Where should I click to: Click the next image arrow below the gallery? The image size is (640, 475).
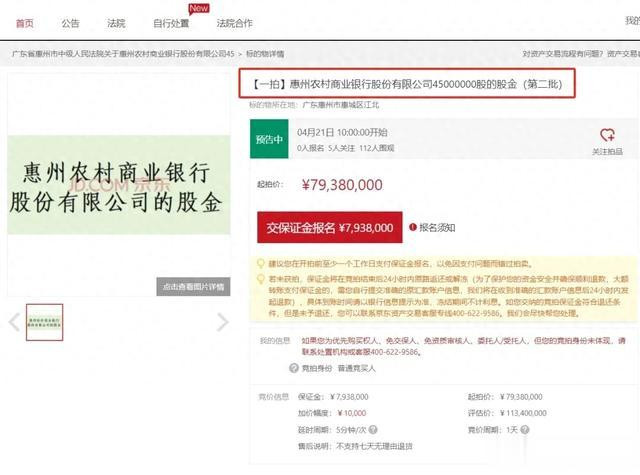(x=222, y=322)
